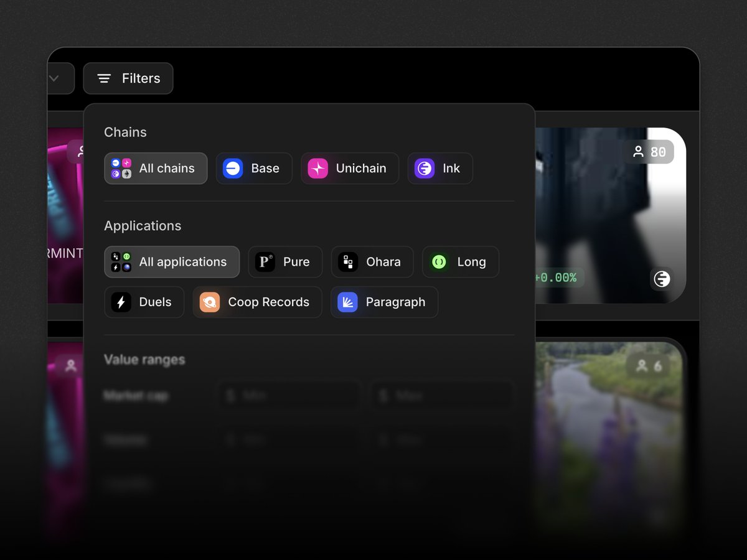747x560 pixels.
Task: Toggle the Duels application filter
Action: pos(144,302)
